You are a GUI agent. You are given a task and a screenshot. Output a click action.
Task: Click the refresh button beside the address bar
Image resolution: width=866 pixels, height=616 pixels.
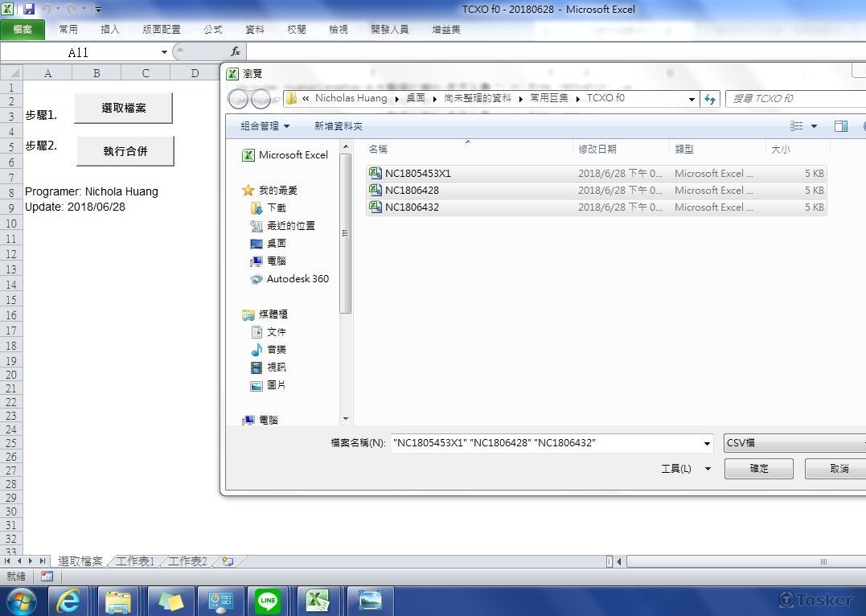tap(709, 99)
